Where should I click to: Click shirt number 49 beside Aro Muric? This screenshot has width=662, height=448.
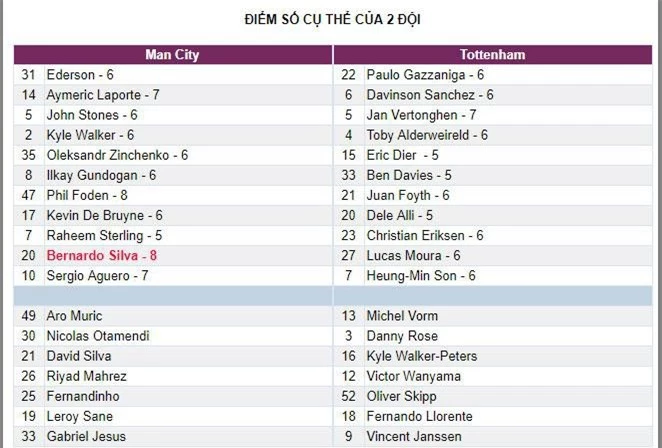tap(28, 316)
